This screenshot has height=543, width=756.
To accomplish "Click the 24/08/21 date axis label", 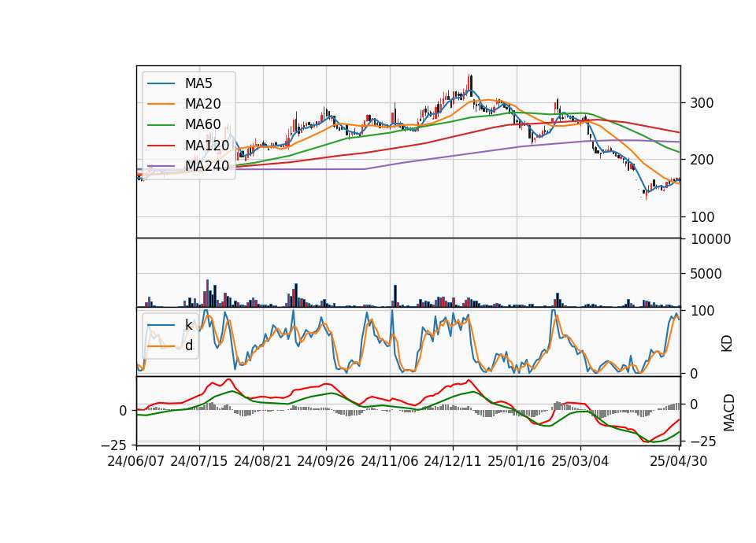I will pos(263,461).
